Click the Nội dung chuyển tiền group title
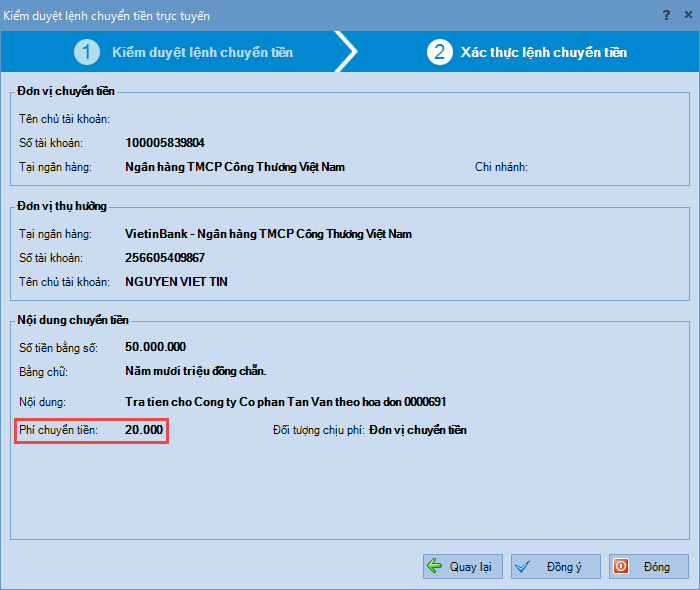Screen dimensions: 700x590 pos(73,320)
